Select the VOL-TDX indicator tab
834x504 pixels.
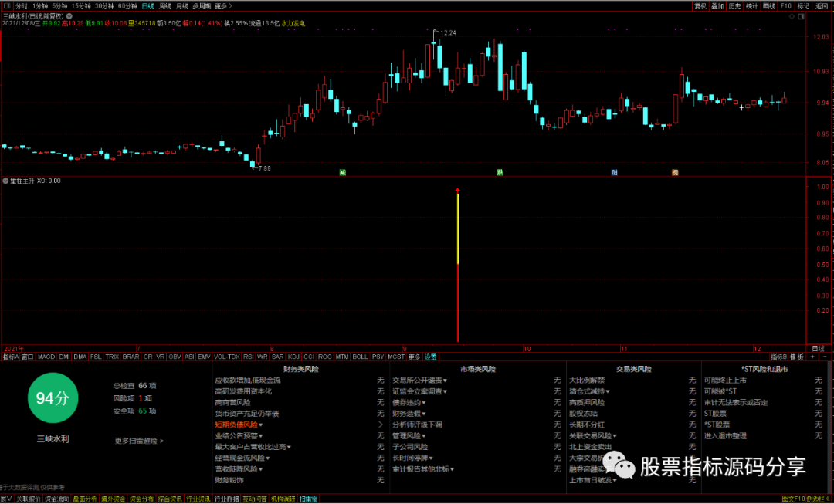[226, 357]
